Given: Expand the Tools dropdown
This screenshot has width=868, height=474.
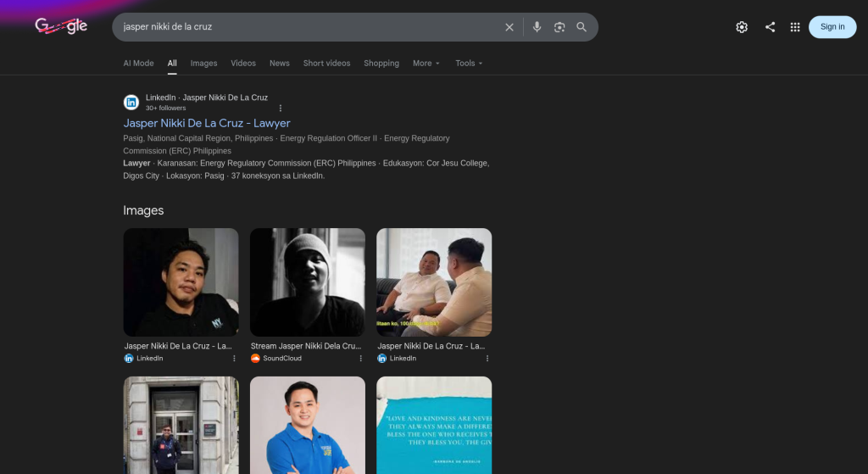Looking at the screenshot, I should coord(469,64).
